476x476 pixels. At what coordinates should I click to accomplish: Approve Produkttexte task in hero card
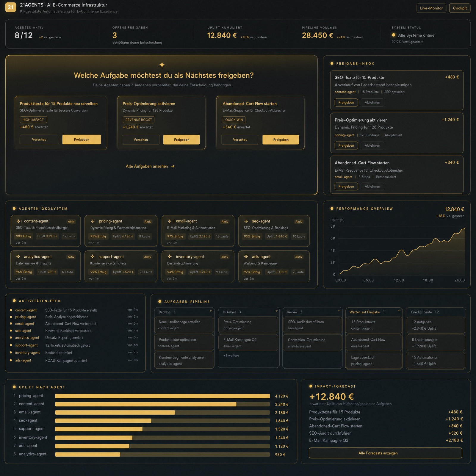(x=82, y=140)
